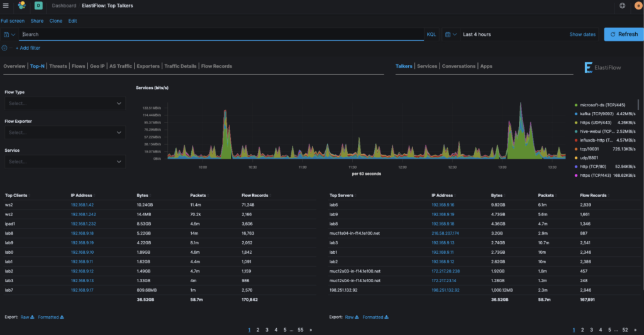Open Last 4 hours time range picker
The height and width of the screenshot is (335, 644).
(x=477, y=35)
